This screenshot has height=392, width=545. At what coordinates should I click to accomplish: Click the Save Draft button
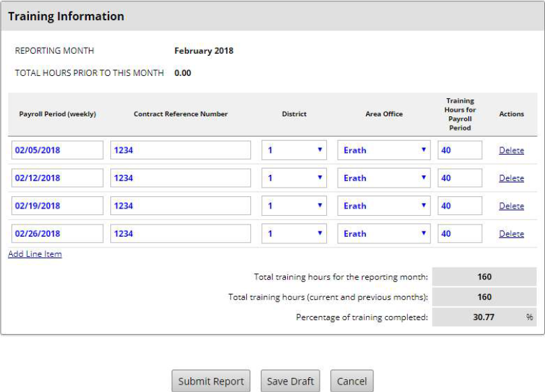click(290, 381)
